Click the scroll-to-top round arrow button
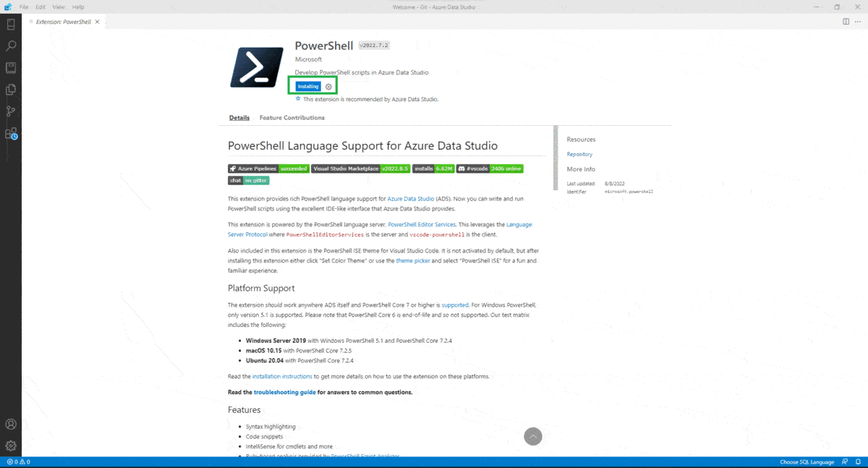The image size is (868, 468). [533, 436]
